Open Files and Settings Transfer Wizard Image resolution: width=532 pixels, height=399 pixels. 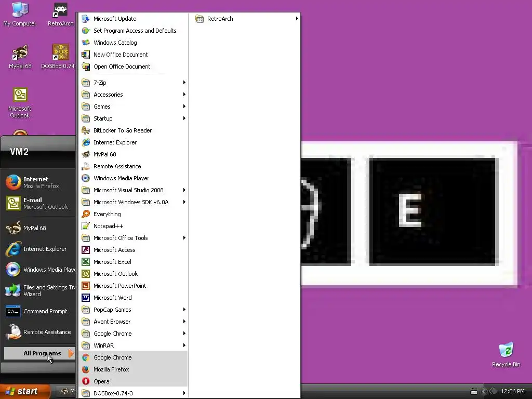39,290
